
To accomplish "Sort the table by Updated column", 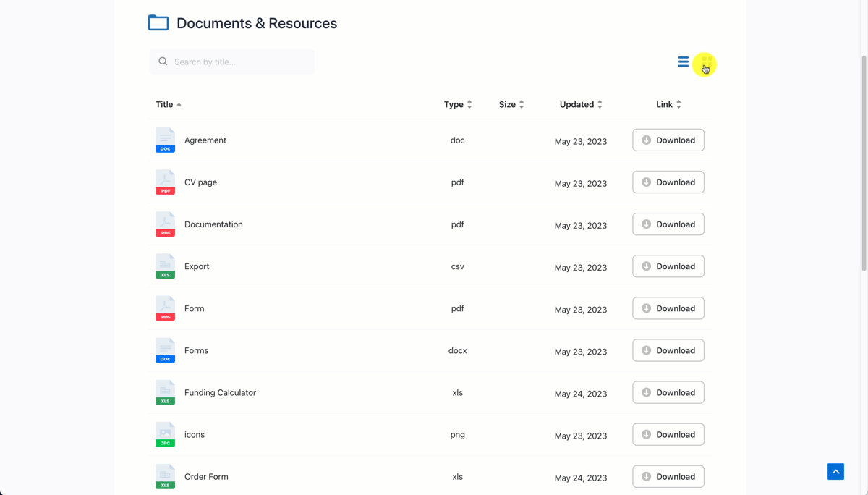I will click(x=581, y=104).
